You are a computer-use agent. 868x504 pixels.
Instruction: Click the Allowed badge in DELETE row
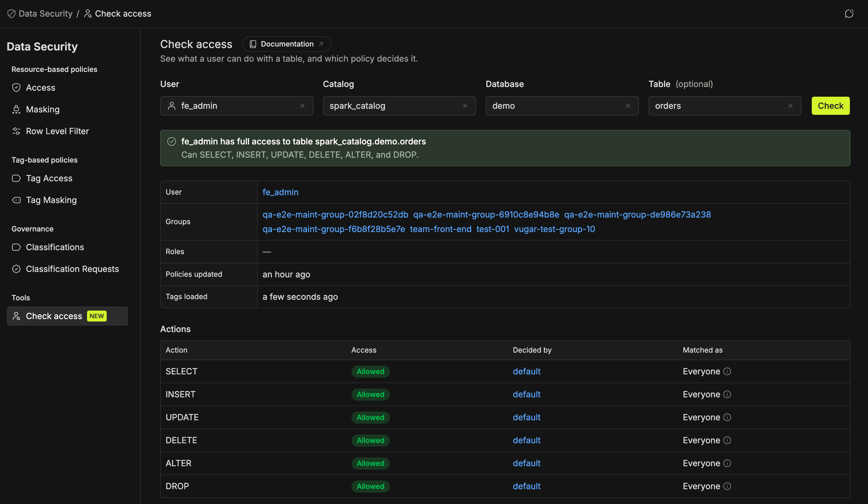pyautogui.click(x=370, y=440)
